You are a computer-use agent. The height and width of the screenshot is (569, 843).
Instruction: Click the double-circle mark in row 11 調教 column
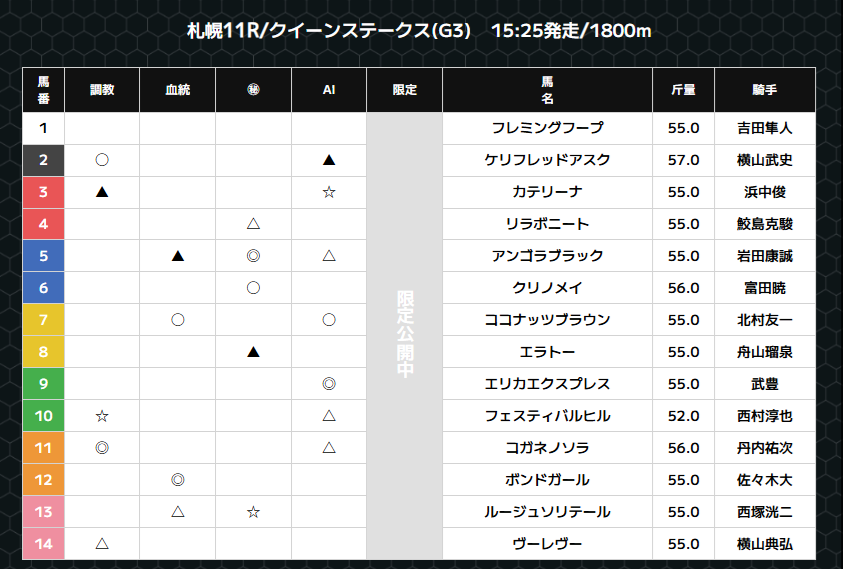(x=102, y=447)
